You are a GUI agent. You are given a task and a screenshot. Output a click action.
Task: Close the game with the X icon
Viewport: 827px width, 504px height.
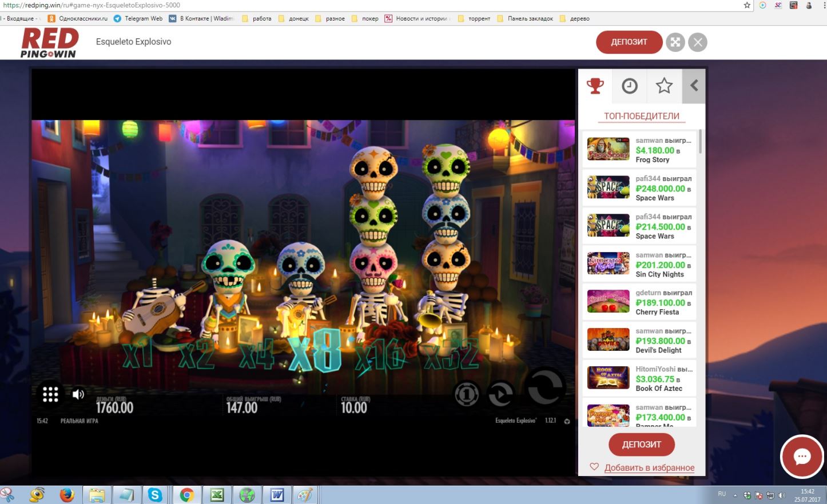[697, 42]
